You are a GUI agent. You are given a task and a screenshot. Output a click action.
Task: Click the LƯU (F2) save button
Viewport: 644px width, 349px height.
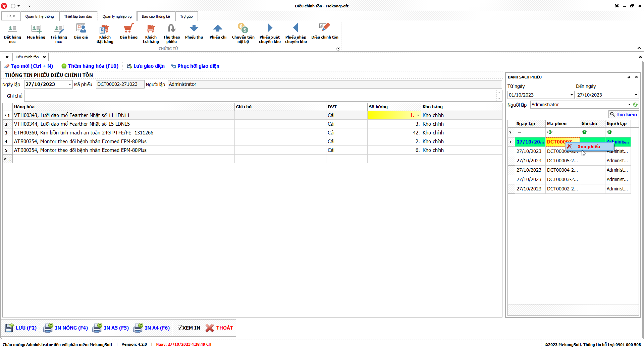coord(21,328)
